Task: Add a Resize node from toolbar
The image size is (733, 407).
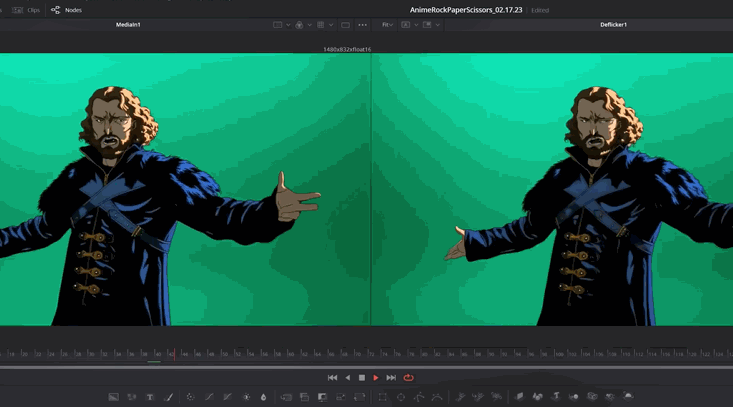Action: (341, 397)
